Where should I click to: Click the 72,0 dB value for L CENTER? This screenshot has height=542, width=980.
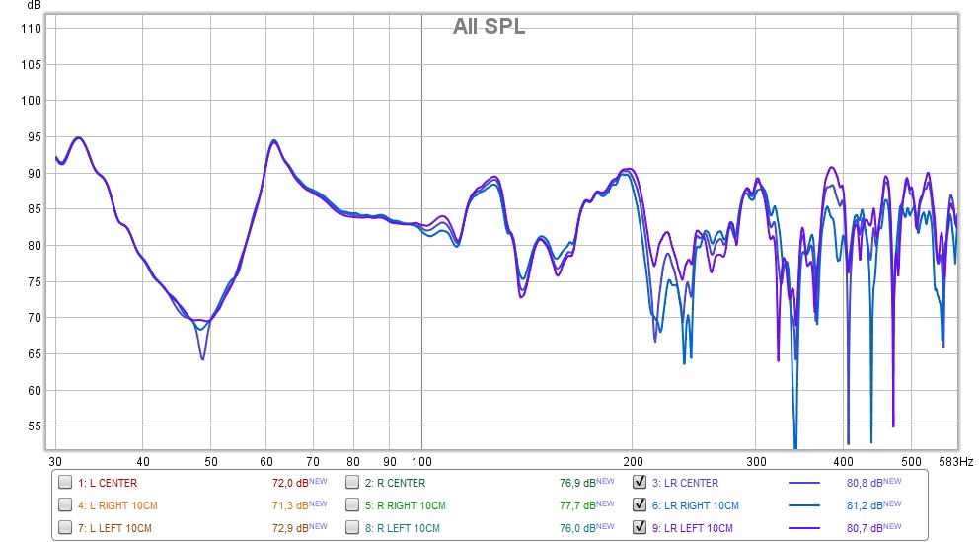pos(289,484)
